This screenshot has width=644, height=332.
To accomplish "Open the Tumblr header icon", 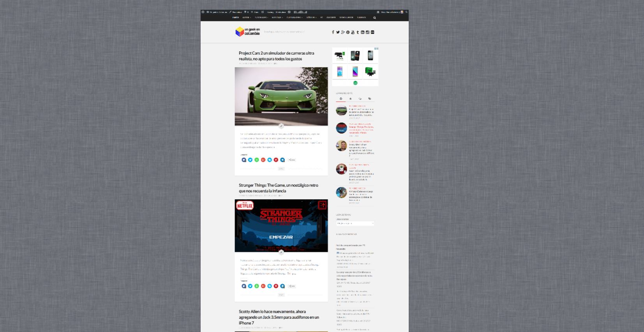I will (x=358, y=32).
